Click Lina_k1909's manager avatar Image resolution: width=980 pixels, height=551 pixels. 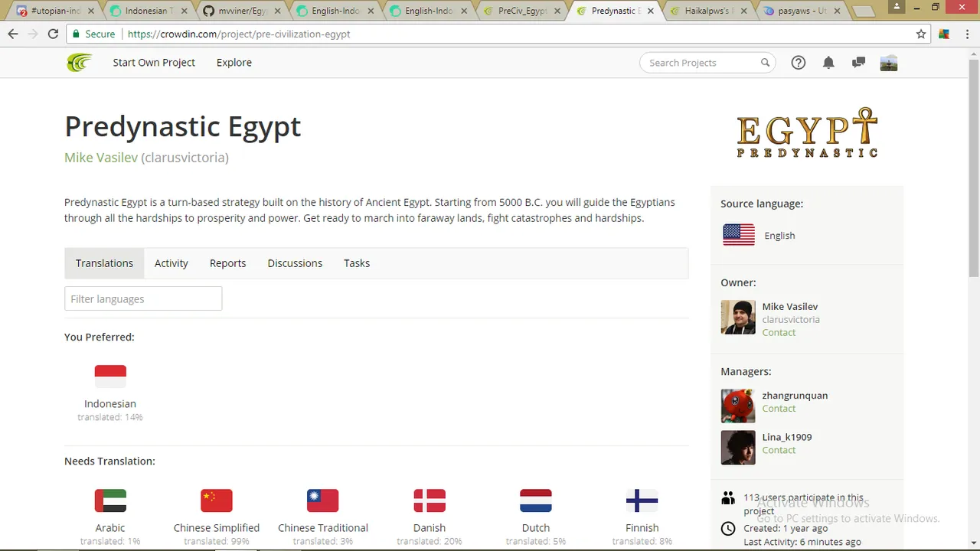pos(738,447)
